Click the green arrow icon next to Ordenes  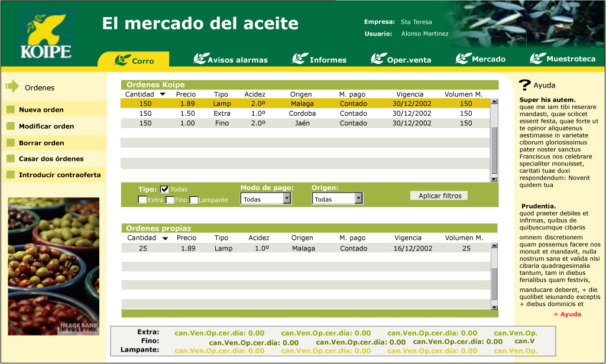coord(12,86)
